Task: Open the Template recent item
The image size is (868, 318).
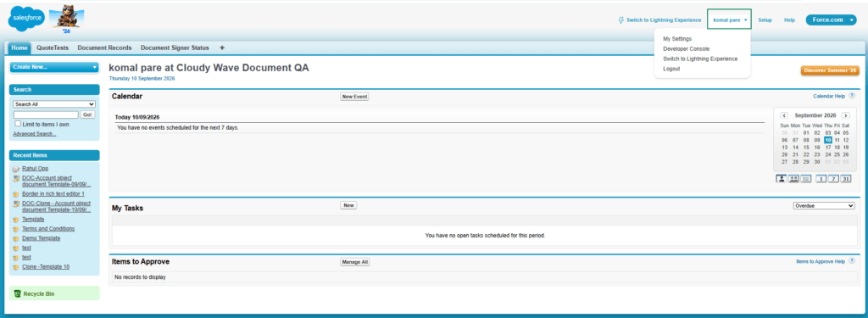Action: (x=33, y=220)
